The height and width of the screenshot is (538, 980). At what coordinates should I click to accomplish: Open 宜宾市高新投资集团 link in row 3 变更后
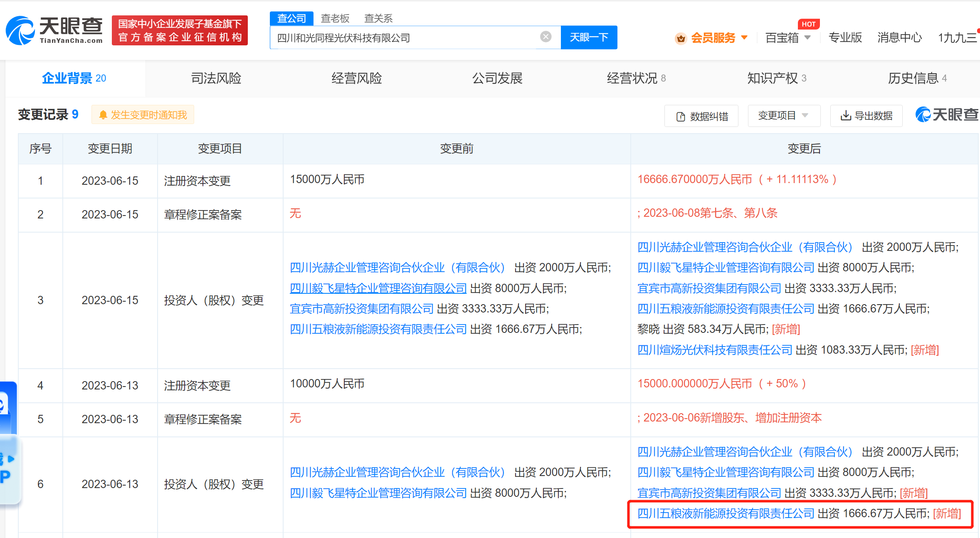[x=709, y=288]
